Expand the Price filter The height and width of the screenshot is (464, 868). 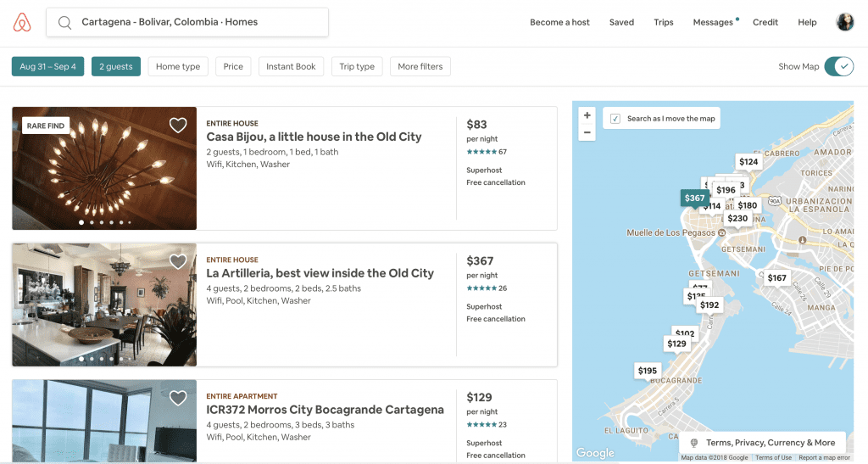pyautogui.click(x=233, y=67)
